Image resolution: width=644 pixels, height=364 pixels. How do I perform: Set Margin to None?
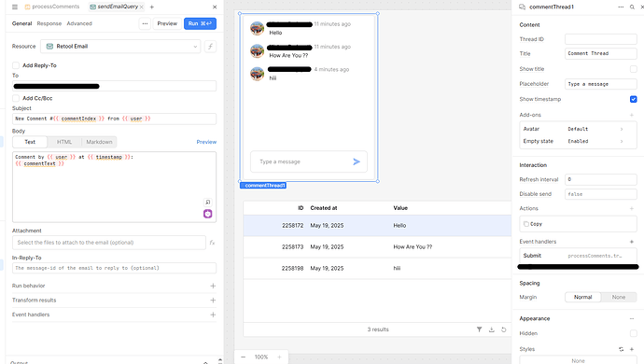[619, 297]
